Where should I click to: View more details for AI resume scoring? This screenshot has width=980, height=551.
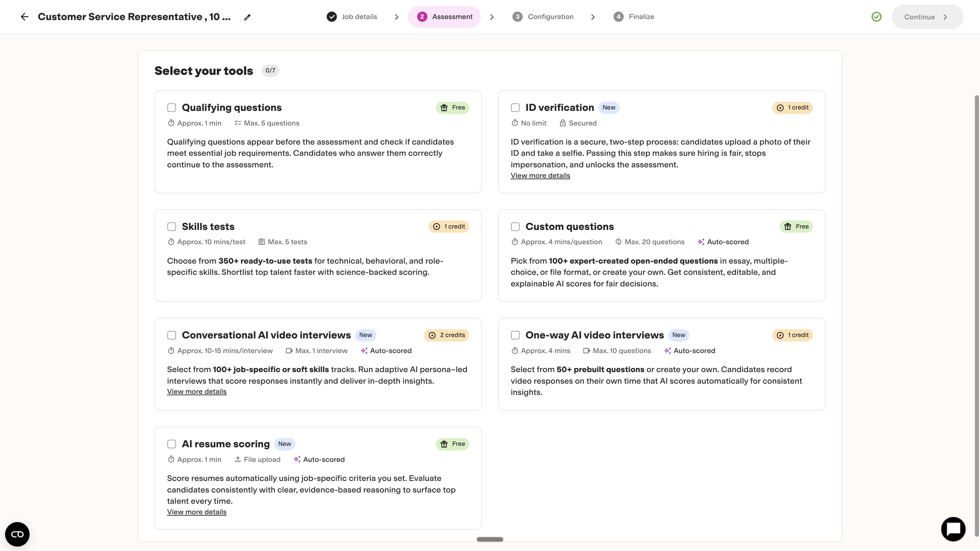click(x=197, y=512)
